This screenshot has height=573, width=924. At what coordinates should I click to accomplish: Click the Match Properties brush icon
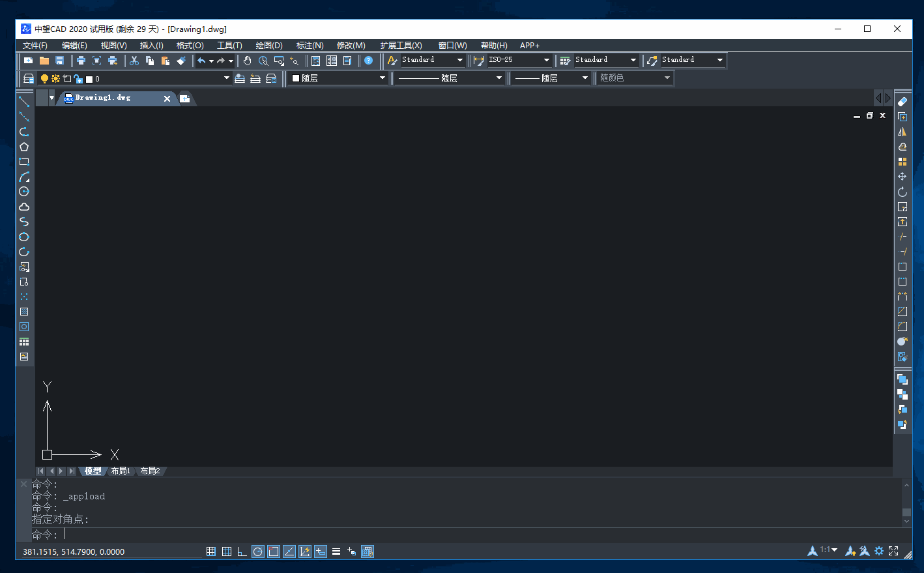181,61
